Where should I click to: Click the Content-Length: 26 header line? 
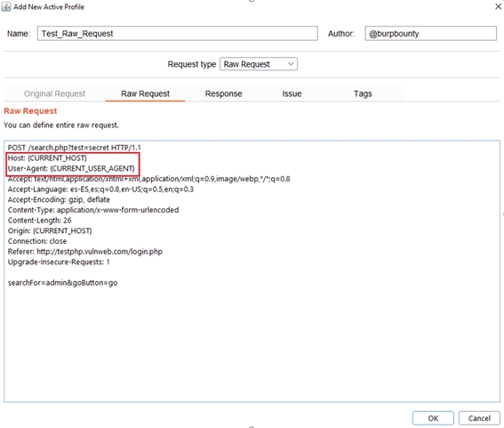tap(39, 221)
